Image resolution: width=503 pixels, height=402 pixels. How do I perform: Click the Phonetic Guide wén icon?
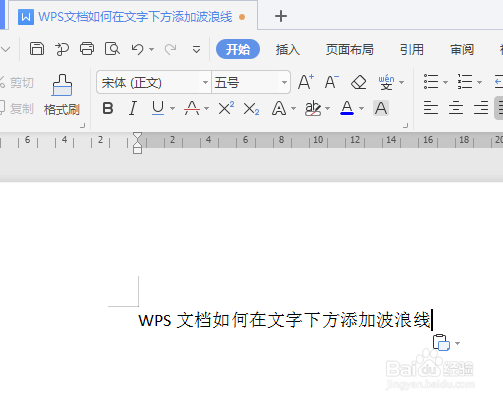click(x=386, y=82)
